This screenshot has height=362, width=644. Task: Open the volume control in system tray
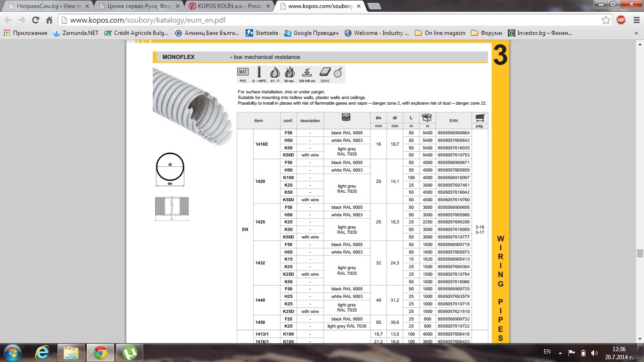[594, 352]
